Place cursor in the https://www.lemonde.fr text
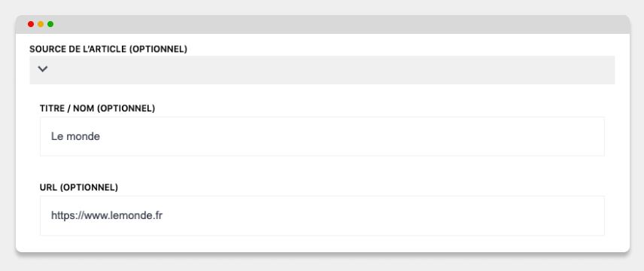 tap(107, 215)
